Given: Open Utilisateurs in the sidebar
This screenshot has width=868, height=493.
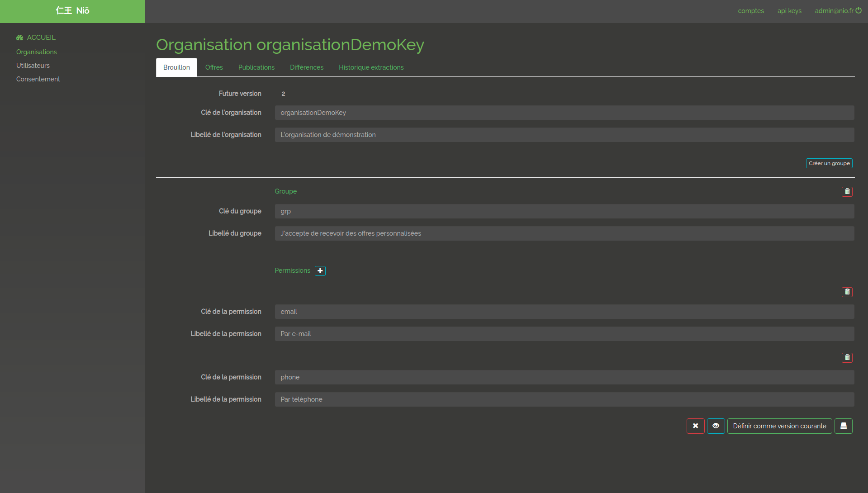Looking at the screenshot, I should [33, 66].
